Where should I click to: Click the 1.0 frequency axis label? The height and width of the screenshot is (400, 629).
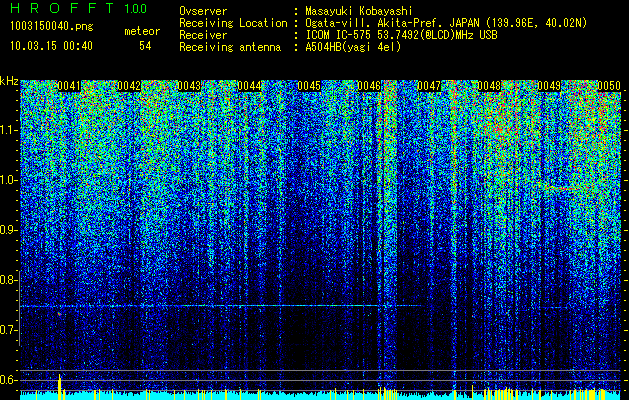(8, 180)
